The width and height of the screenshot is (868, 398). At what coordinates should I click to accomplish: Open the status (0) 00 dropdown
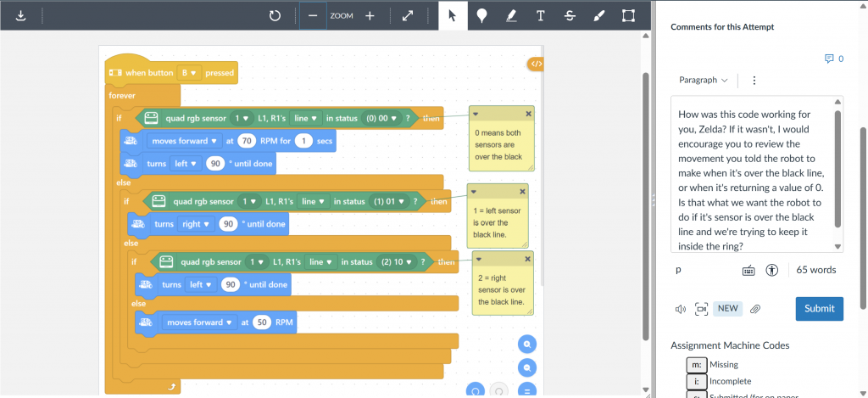pyautogui.click(x=382, y=117)
